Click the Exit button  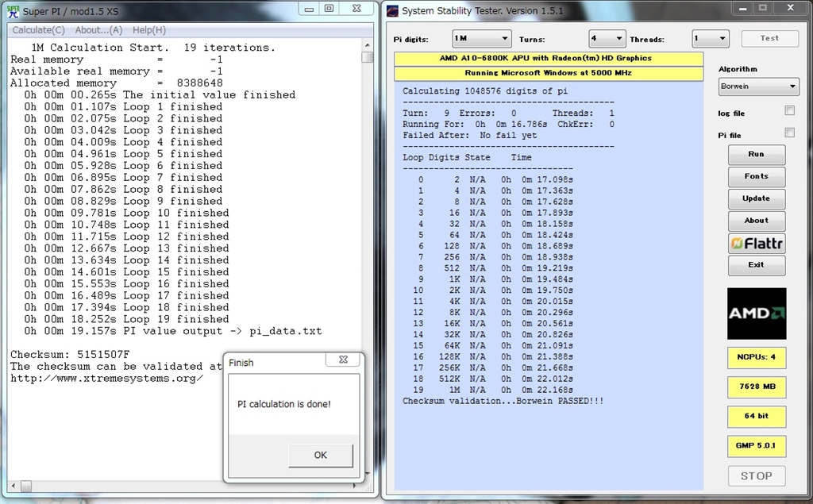757,265
